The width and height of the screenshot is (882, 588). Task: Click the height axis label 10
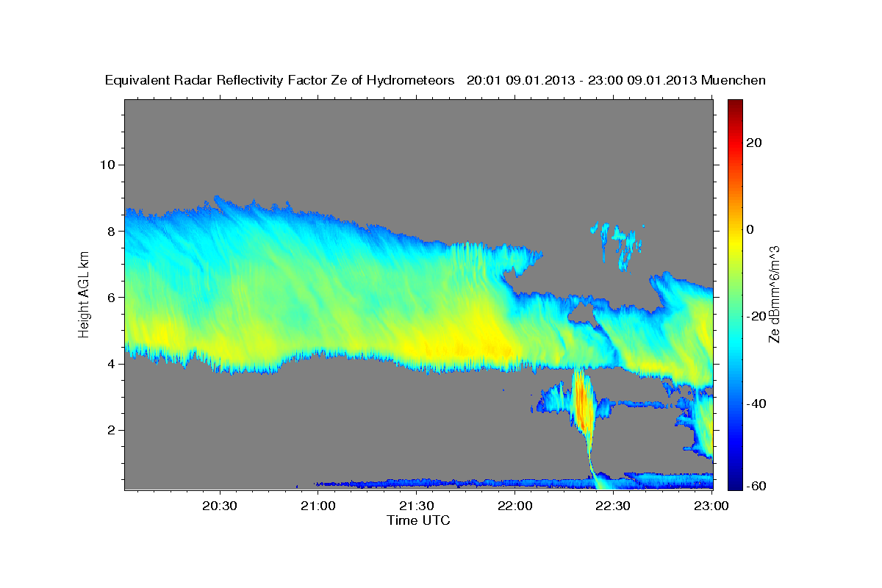(x=109, y=165)
